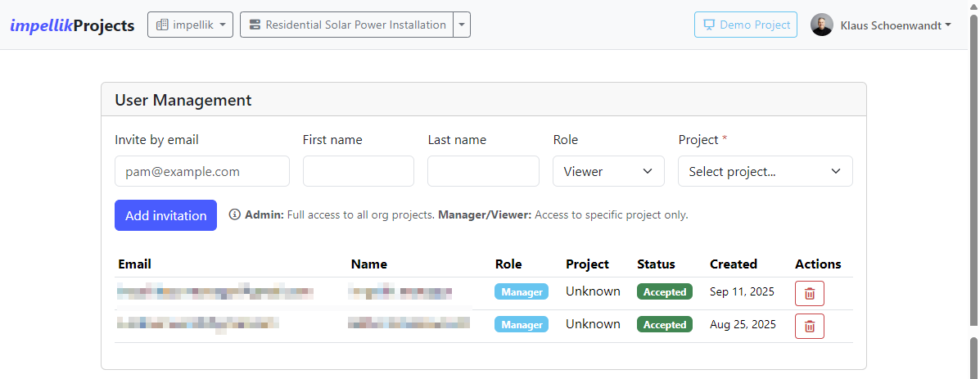This screenshot has width=980, height=379.
Task: Go to impellikProjects home logo
Action: 73,25
